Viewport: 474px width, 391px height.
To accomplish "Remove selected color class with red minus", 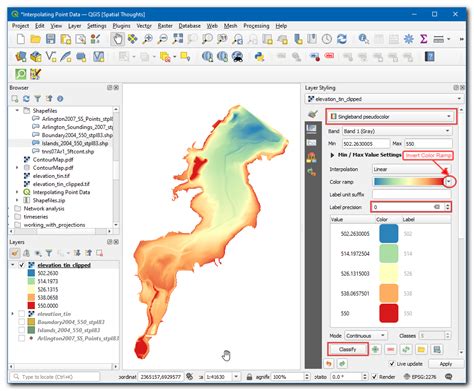I will click(391, 349).
